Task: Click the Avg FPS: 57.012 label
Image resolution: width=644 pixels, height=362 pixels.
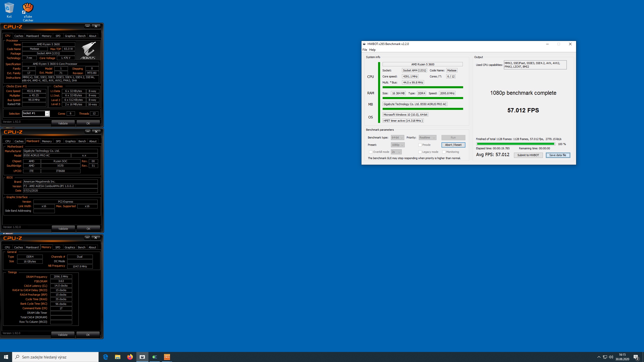Action: click(x=493, y=155)
